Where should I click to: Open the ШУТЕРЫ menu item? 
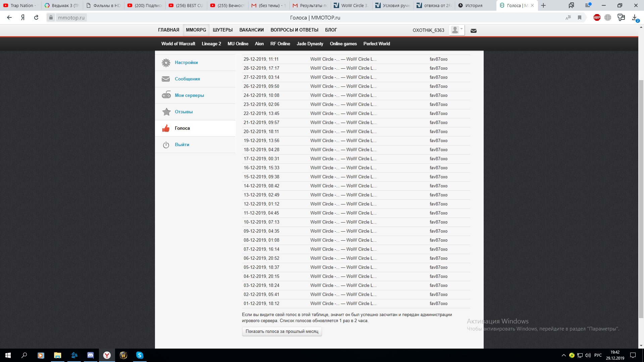(x=222, y=30)
